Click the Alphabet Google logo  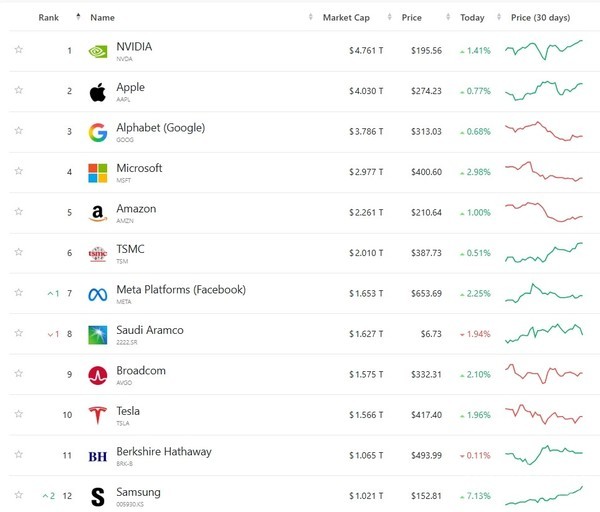point(97,132)
